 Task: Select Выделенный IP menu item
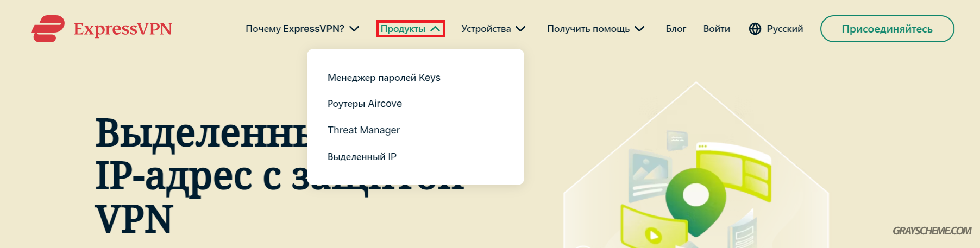[x=362, y=157]
